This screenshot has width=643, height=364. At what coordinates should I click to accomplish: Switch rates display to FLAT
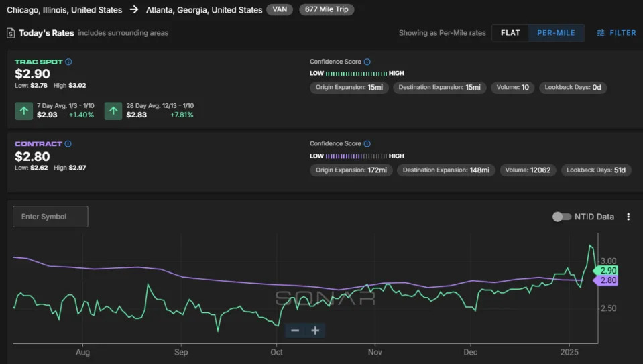coord(510,33)
